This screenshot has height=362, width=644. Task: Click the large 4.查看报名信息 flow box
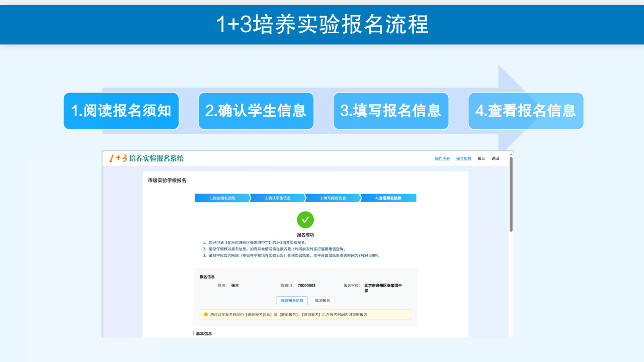click(x=526, y=111)
